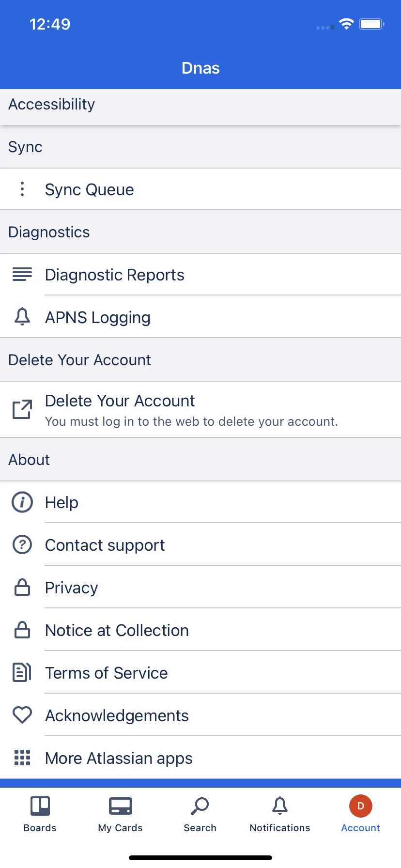The height and width of the screenshot is (868, 401).
Task: Tap the Help info circle icon
Action: click(22, 502)
